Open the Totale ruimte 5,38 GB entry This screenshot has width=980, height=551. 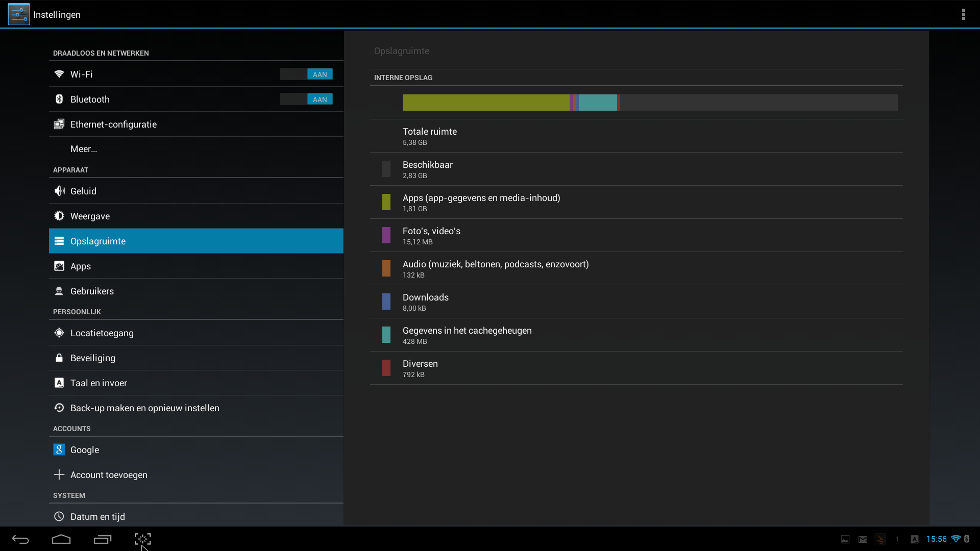pos(636,136)
